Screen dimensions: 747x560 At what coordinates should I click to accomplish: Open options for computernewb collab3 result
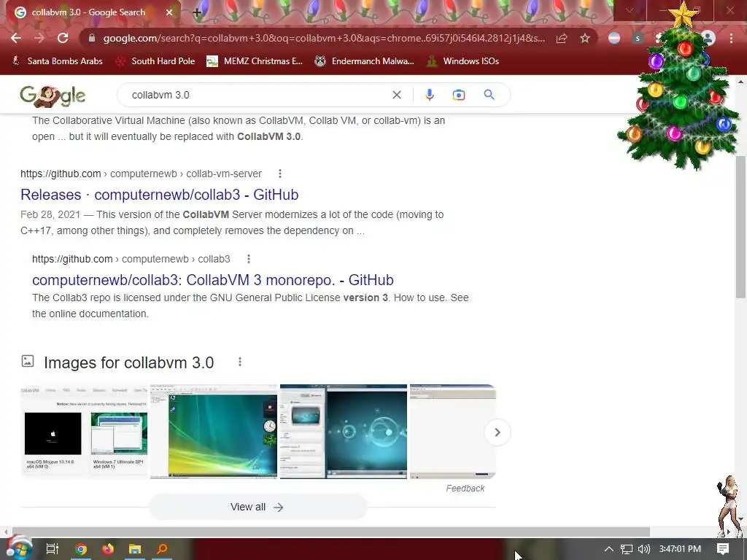pos(249,259)
